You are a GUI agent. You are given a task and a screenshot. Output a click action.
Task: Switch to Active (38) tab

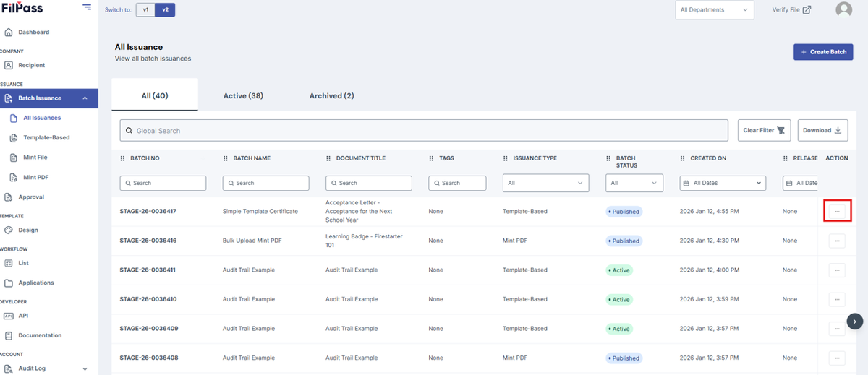coord(243,95)
